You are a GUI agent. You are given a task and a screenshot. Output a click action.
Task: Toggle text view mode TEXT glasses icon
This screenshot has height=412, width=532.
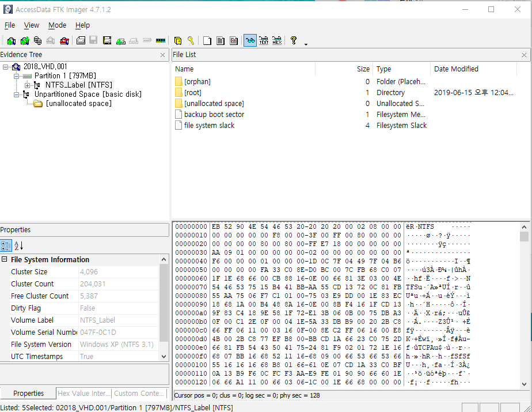pyautogui.click(x=264, y=41)
